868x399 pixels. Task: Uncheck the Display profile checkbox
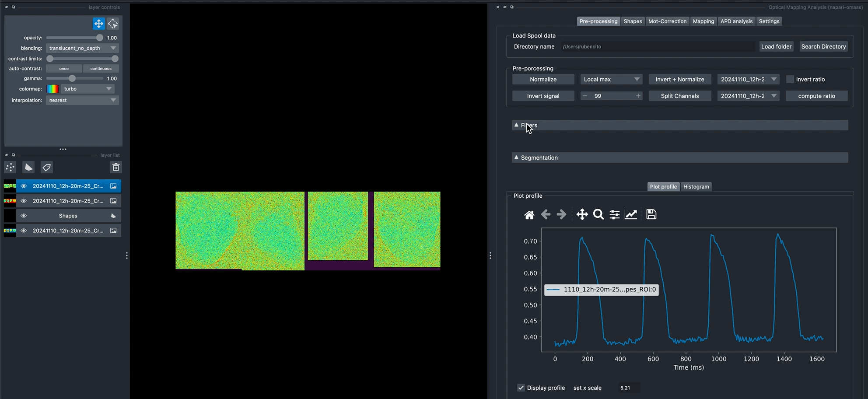(521, 388)
